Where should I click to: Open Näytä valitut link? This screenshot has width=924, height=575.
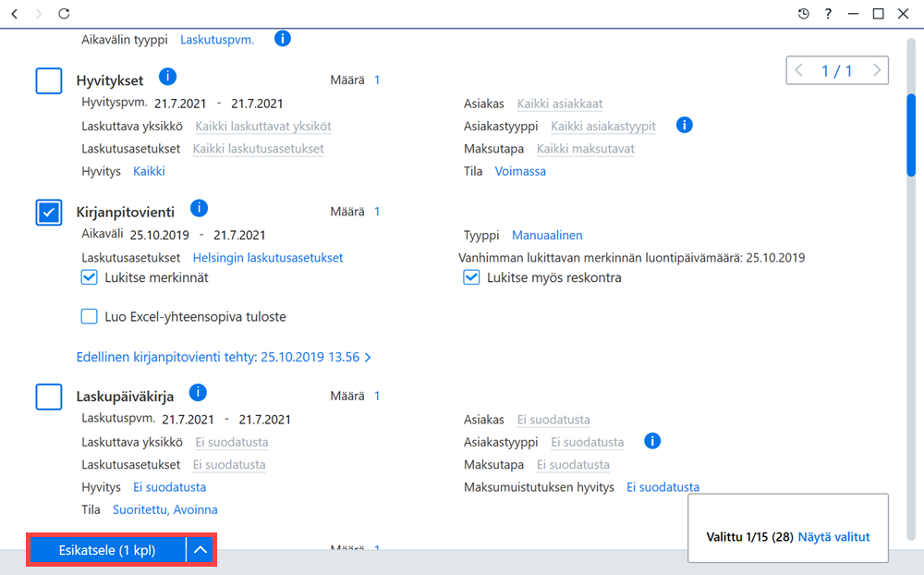pos(833,537)
